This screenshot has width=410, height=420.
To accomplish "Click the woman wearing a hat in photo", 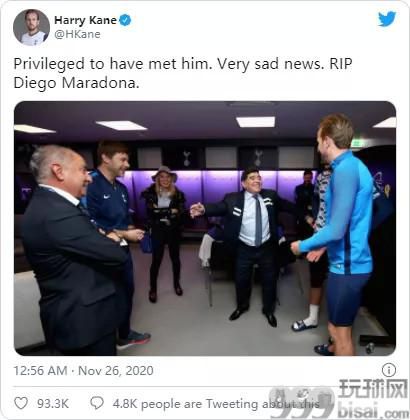I will coord(164,233).
